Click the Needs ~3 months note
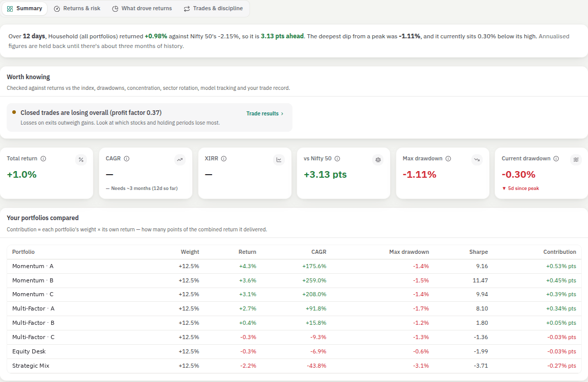 point(142,188)
